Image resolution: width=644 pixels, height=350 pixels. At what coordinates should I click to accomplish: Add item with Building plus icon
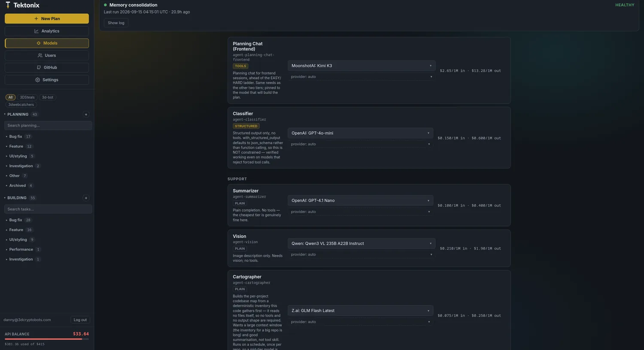pyautogui.click(x=86, y=198)
